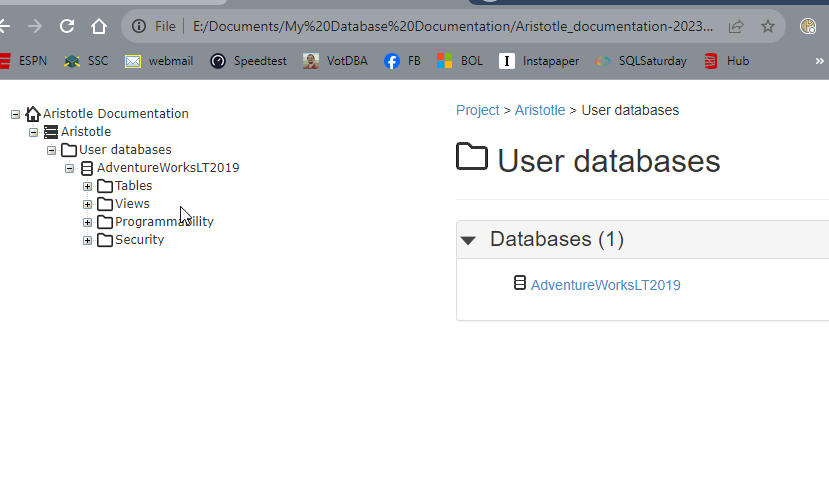Expand the Tables tree node
This screenshot has height=479, width=829.
(x=88, y=186)
